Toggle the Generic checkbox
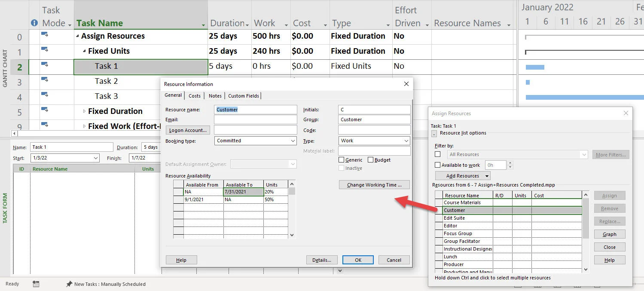Viewport: 644px width, 291px height. pyautogui.click(x=342, y=160)
